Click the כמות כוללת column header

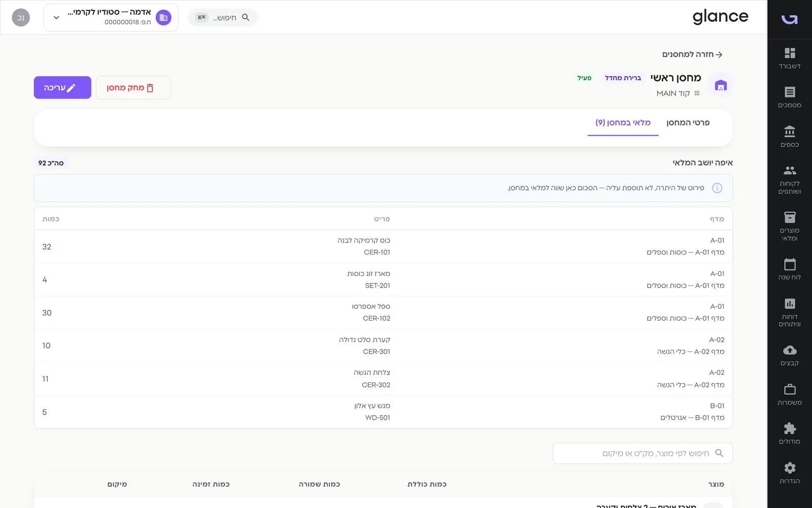(427, 484)
